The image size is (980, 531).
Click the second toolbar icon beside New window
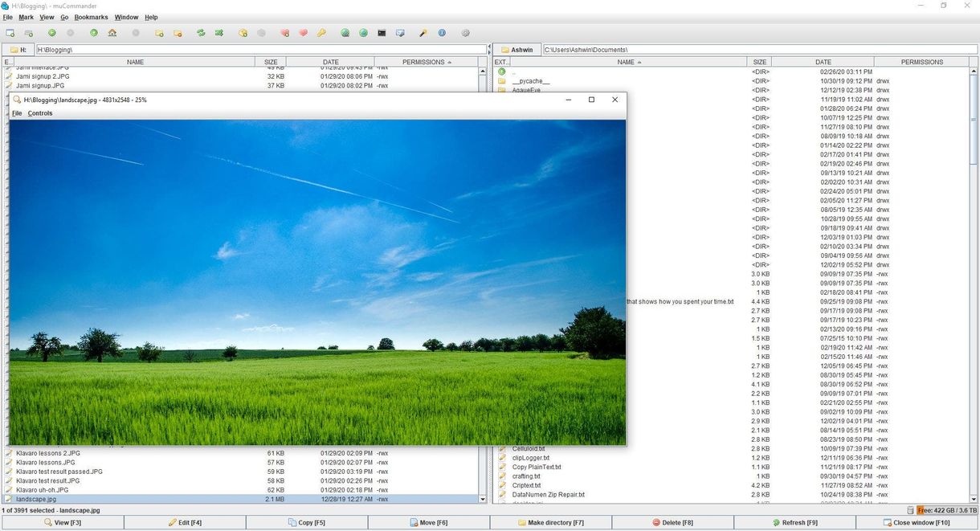(x=29, y=33)
